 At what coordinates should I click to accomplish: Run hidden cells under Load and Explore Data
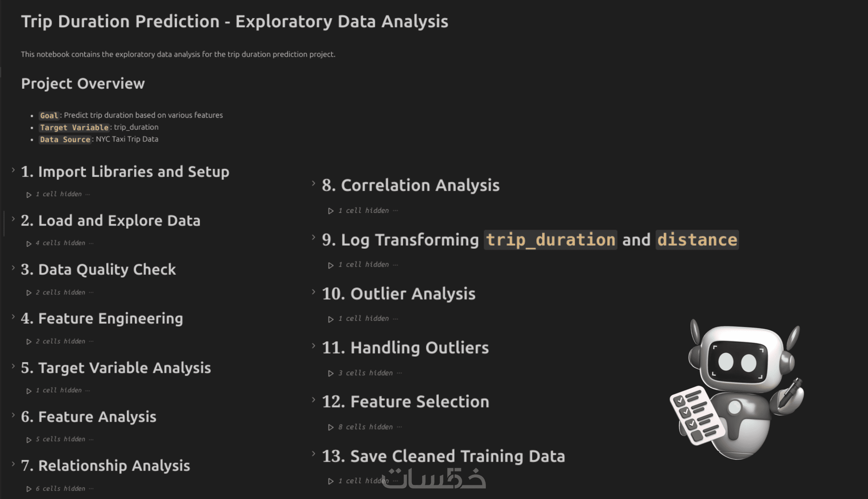pos(29,244)
